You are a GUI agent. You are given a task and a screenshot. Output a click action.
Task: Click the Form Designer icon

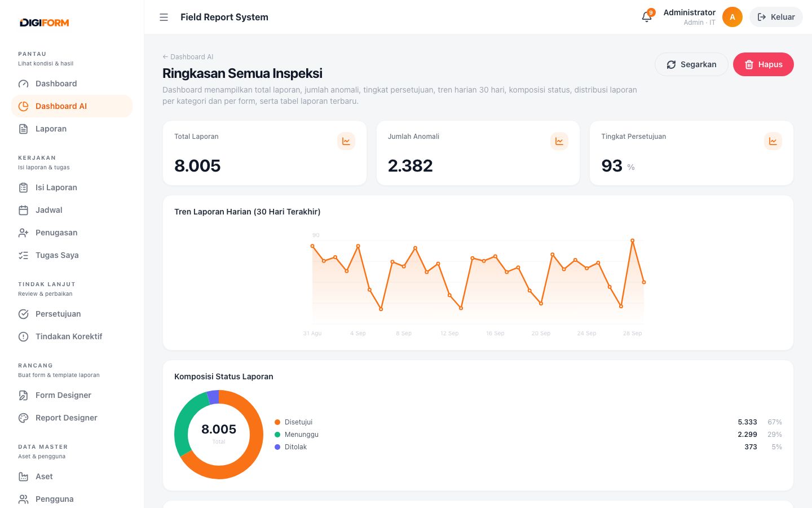[x=23, y=395]
